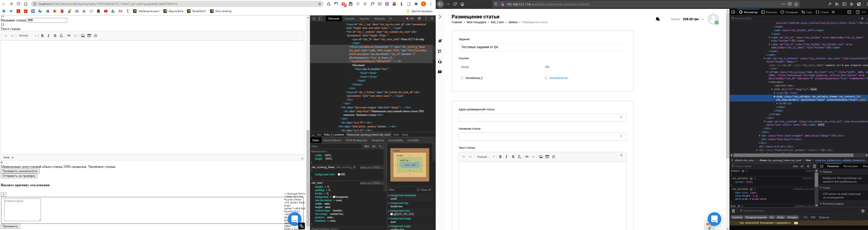
Task: Toggle :hov pseudo-class panel in Firefox rules
Action: pos(795,166)
